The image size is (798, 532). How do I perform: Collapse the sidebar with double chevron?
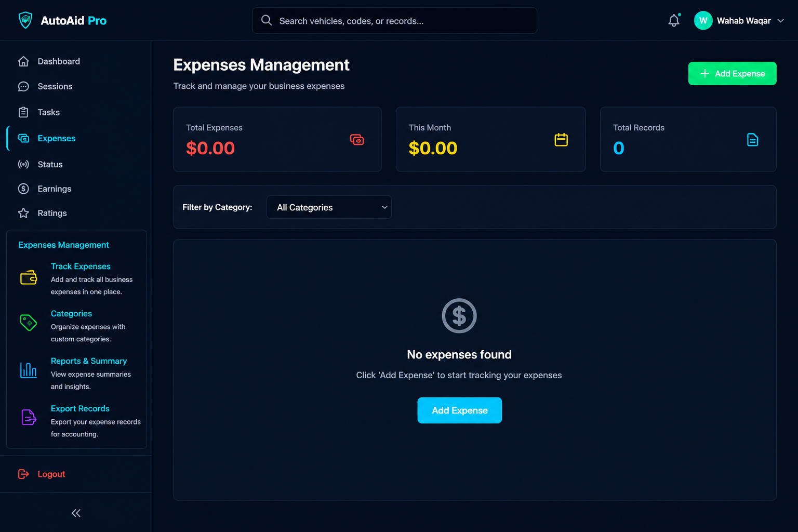coord(76,513)
